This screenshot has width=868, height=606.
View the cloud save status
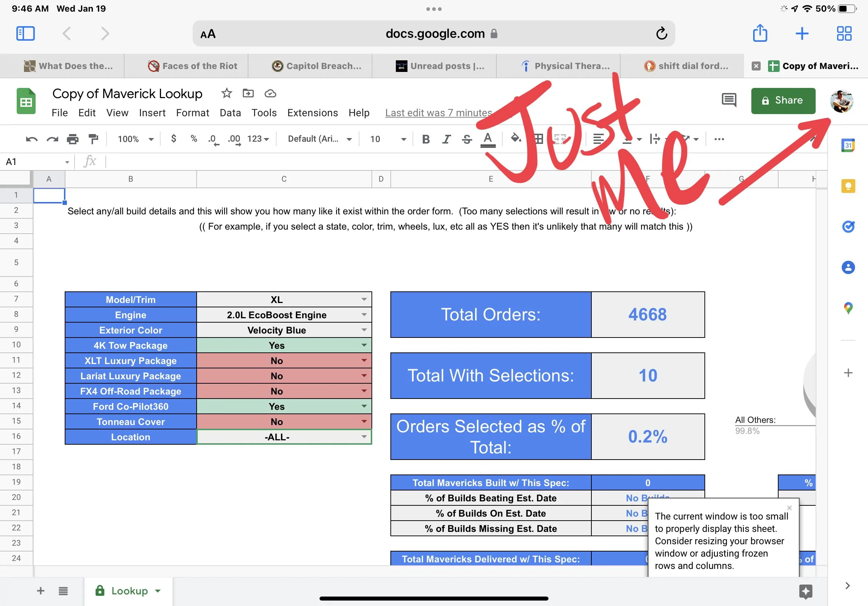tap(270, 93)
